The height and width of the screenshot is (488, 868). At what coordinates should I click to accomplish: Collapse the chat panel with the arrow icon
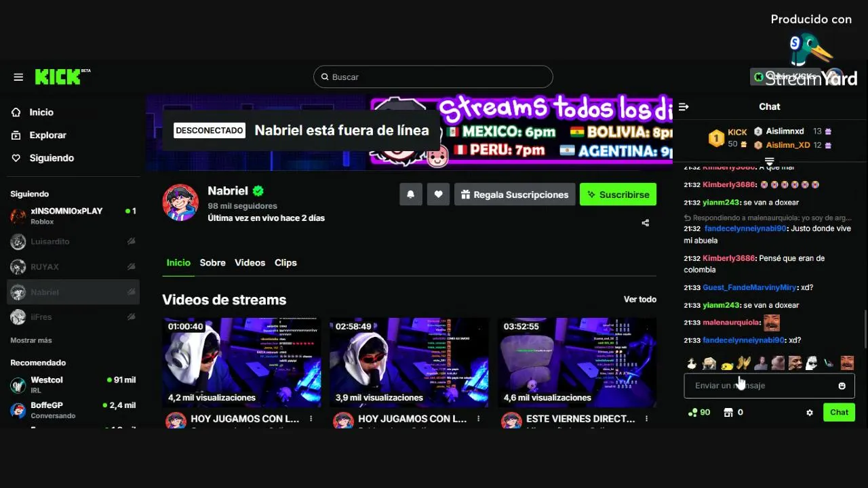pyautogui.click(x=684, y=106)
